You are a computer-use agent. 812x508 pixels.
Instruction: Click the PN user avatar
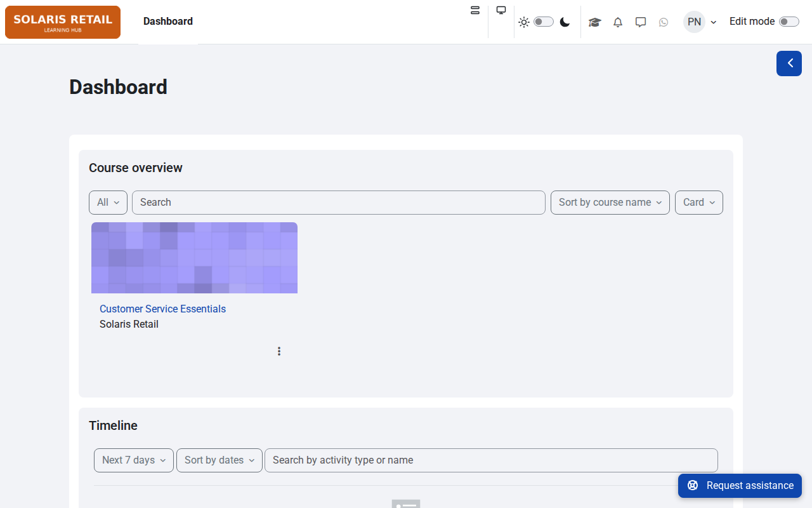click(695, 22)
